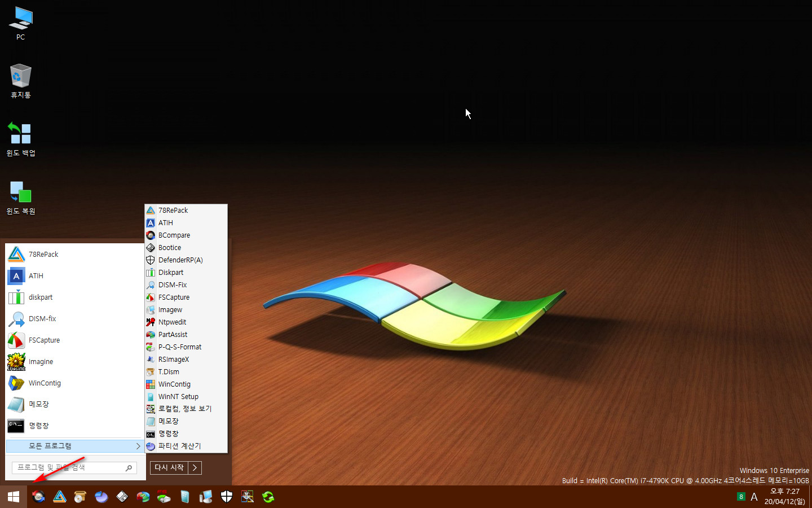This screenshot has width=812, height=508.
Task: Click the 다시 시작 button
Action: [169, 467]
